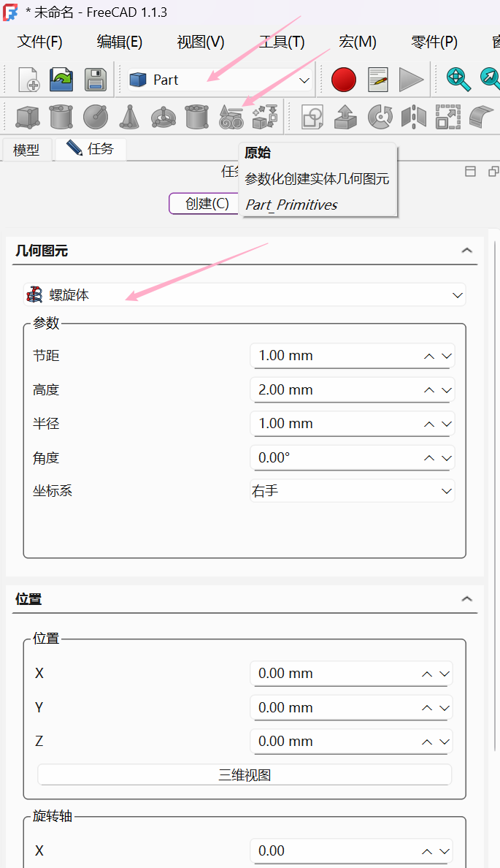Create a tube primitive
The image size is (500, 868).
[x=197, y=117]
